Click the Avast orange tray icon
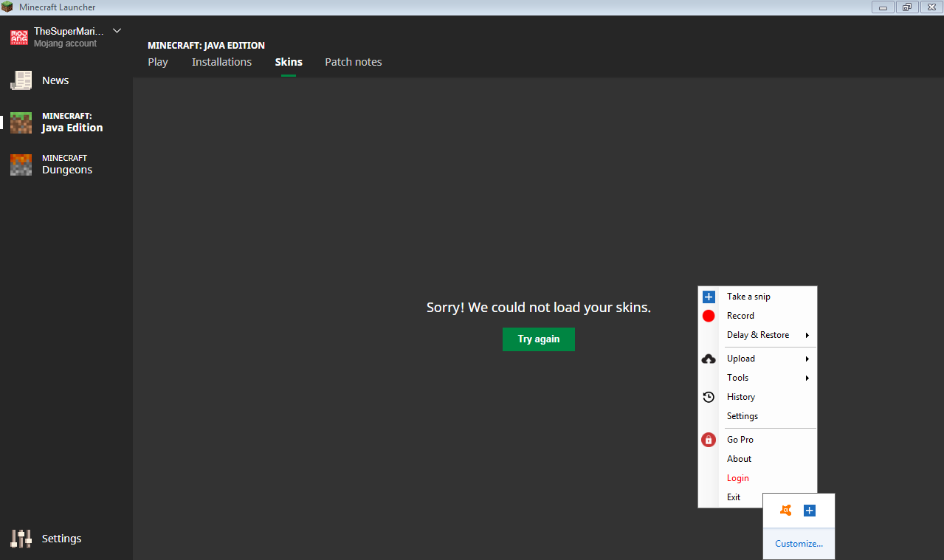The height and width of the screenshot is (560, 944). (x=786, y=511)
